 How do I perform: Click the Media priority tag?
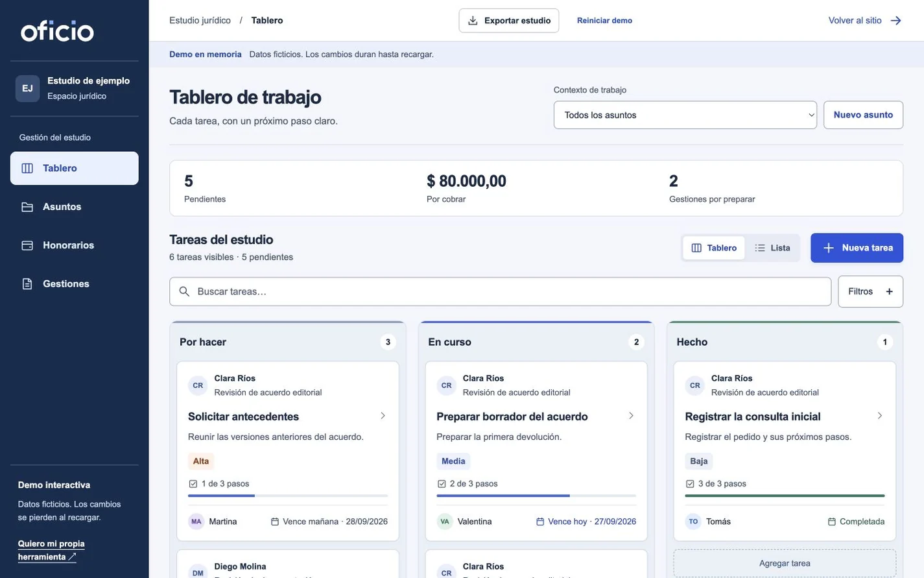click(453, 461)
